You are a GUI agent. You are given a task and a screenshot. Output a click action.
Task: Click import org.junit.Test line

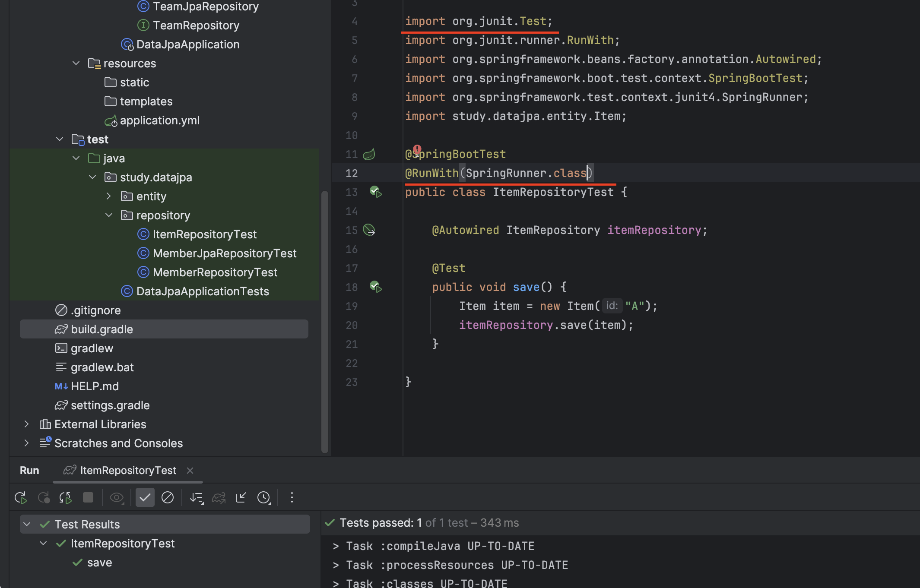pyautogui.click(x=479, y=21)
